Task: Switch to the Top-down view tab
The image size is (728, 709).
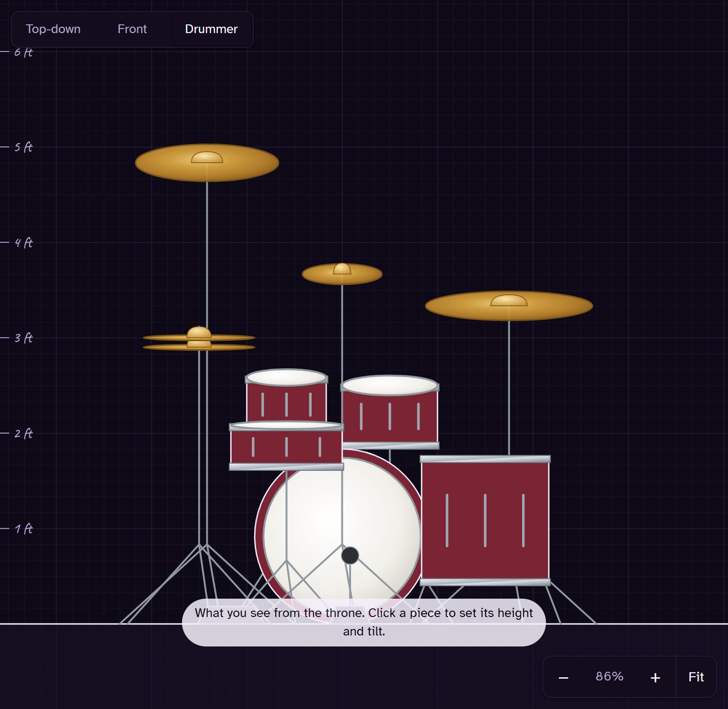Action: (x=53, y=29)
